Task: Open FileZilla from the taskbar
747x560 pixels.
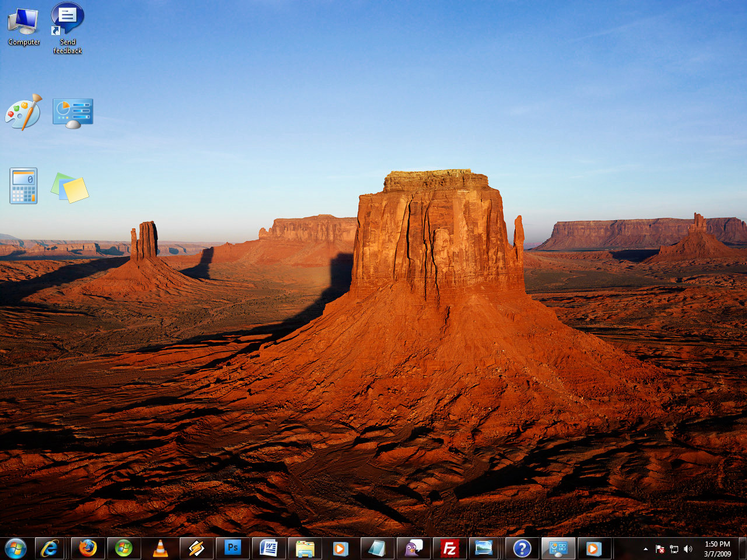Action: click(449, 548)
